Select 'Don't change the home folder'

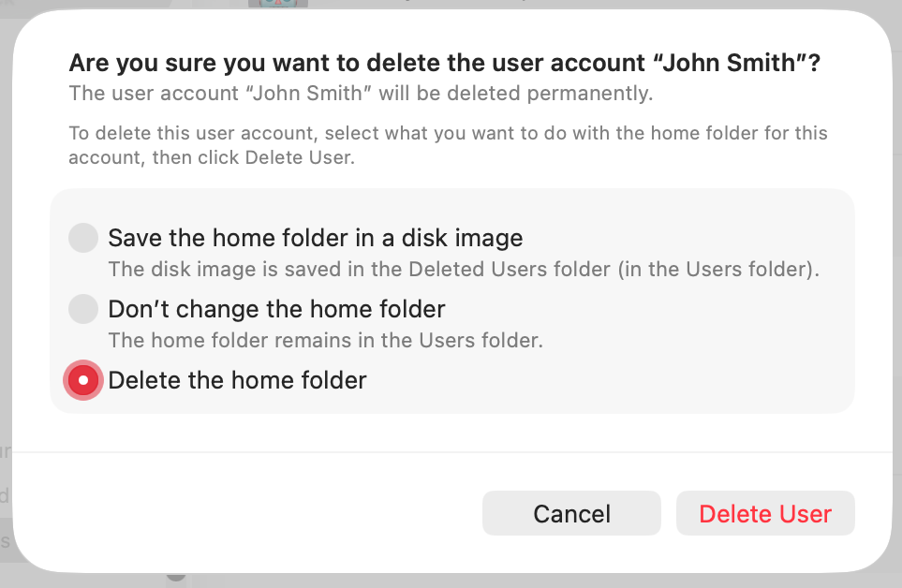[83, 309]
